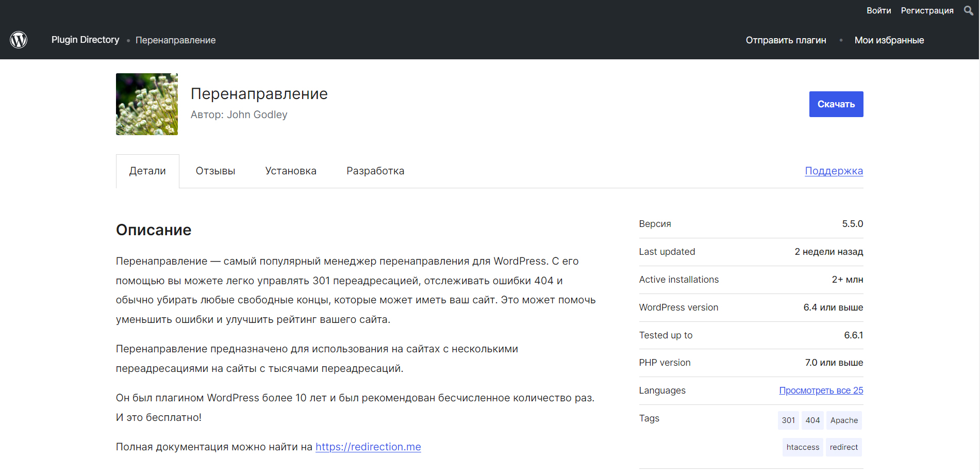Image resolution: width=980 pixels, height=472 pixels.
Task: Click the WordPress logo icon
Action: coord(19,40)
